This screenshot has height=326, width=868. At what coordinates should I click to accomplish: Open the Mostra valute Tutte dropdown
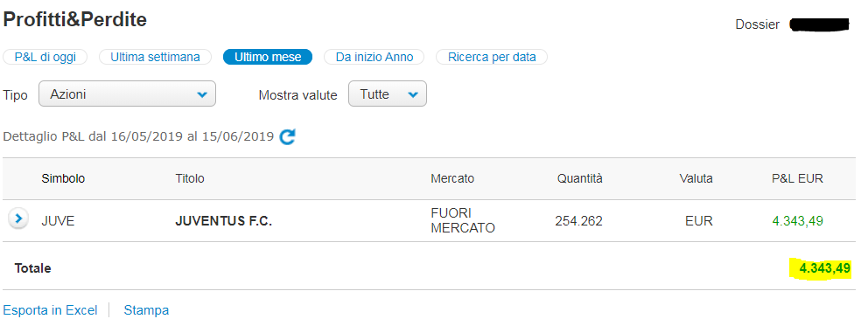click(388, 94)
